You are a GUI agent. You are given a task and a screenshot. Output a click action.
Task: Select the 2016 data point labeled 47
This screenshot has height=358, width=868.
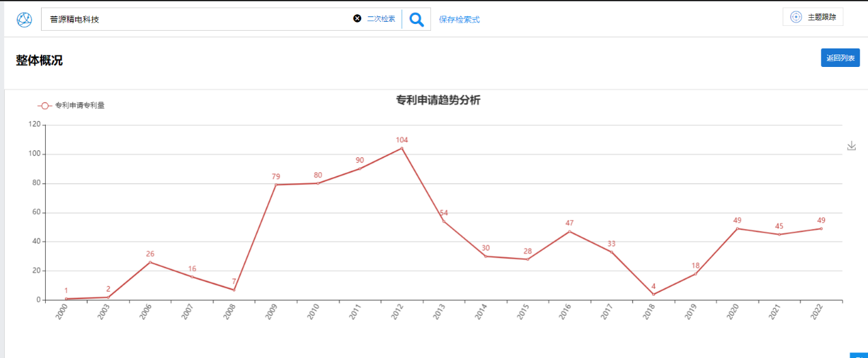[570, 231]
